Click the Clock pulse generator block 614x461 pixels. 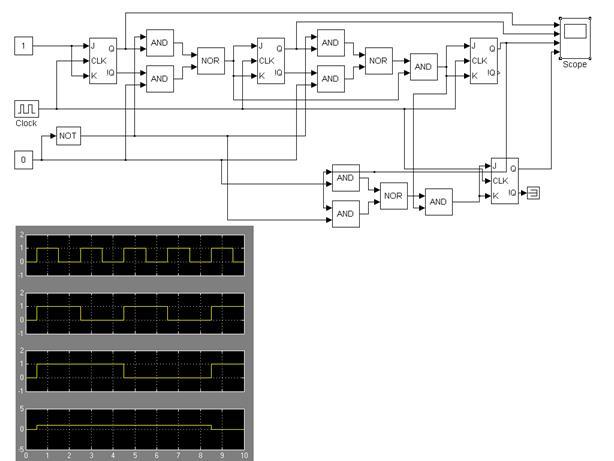point(27,108)
